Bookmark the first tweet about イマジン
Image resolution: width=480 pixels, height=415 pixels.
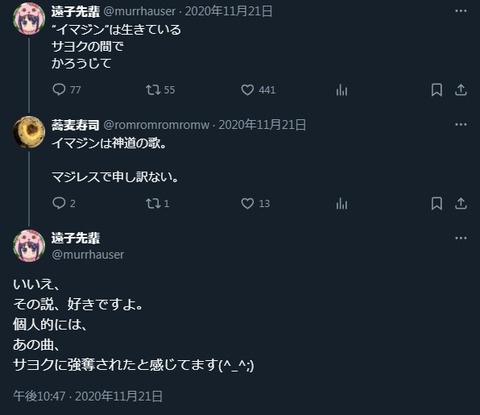click(437, 90)
